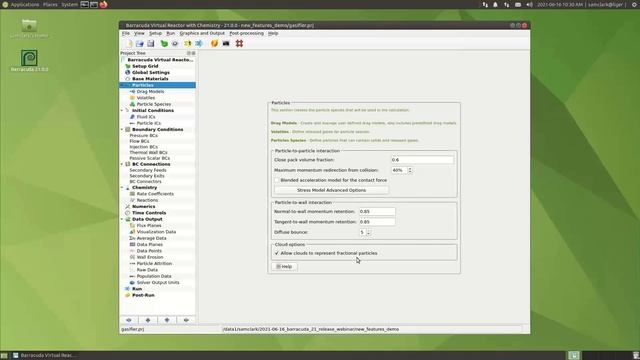Click the Base Materials tree icon
Viewport: 640px width, 360px height.
tap(128, 79)
